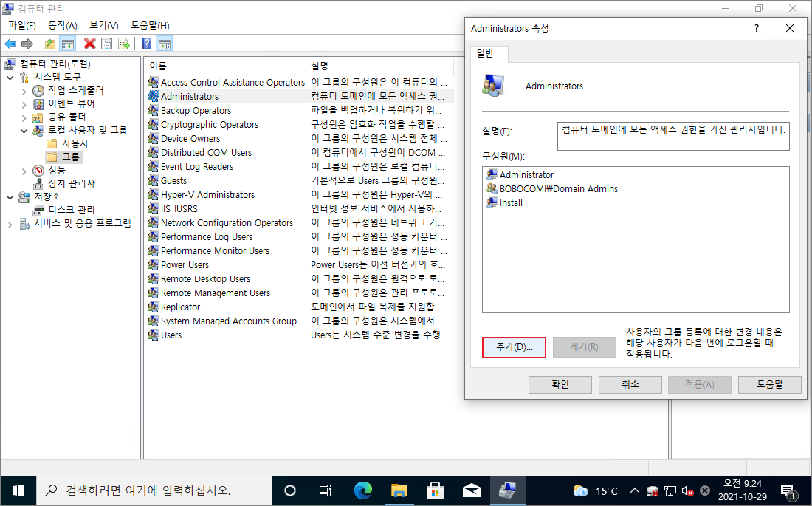Image resolution: width=812 pixels, height=506 pixels.
Task: Select the Remote Management Users group
Action: (x=209, y=293)
